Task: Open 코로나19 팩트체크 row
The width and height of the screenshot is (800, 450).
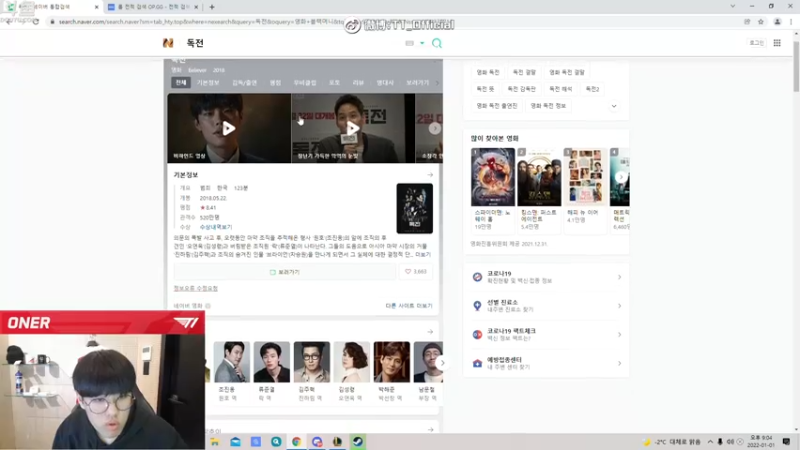Action: click(x=546, y=334)
